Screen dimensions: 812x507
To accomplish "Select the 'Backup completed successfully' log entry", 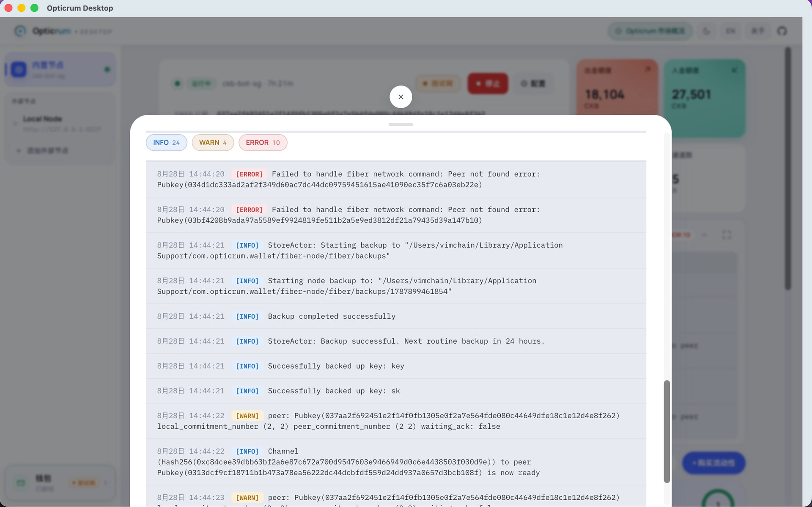I will tap(396, 317).
